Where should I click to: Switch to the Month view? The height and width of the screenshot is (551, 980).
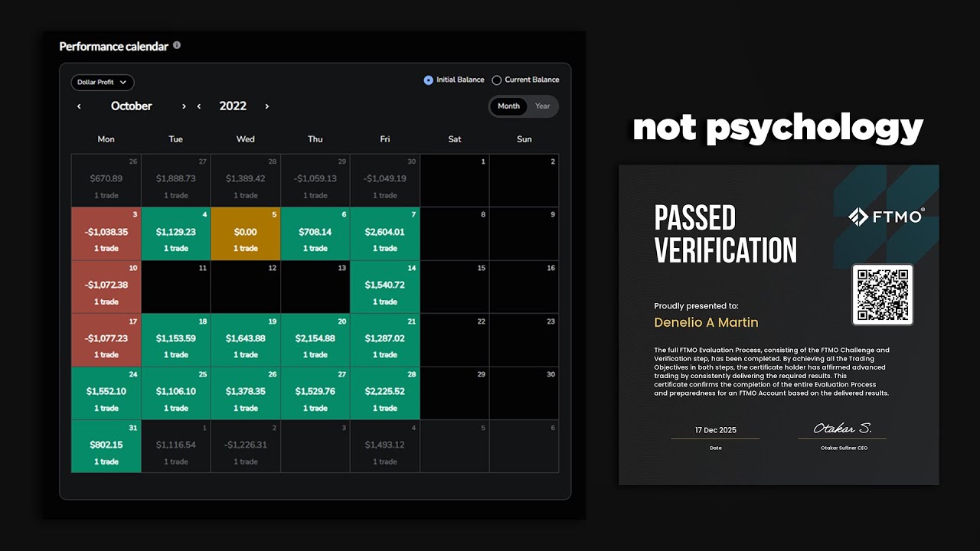(508, 106)
